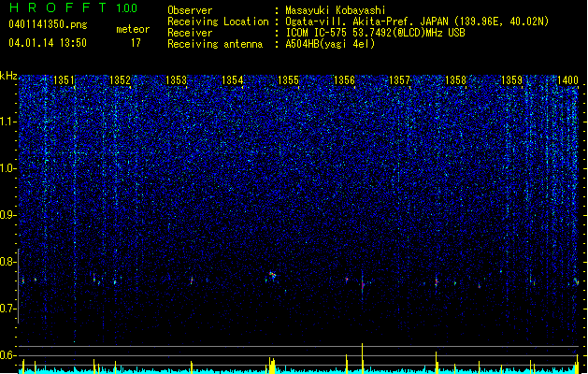This screenshot has height=374, width=588.
Task: Click the Receiver field label
Action: (190, 33)
